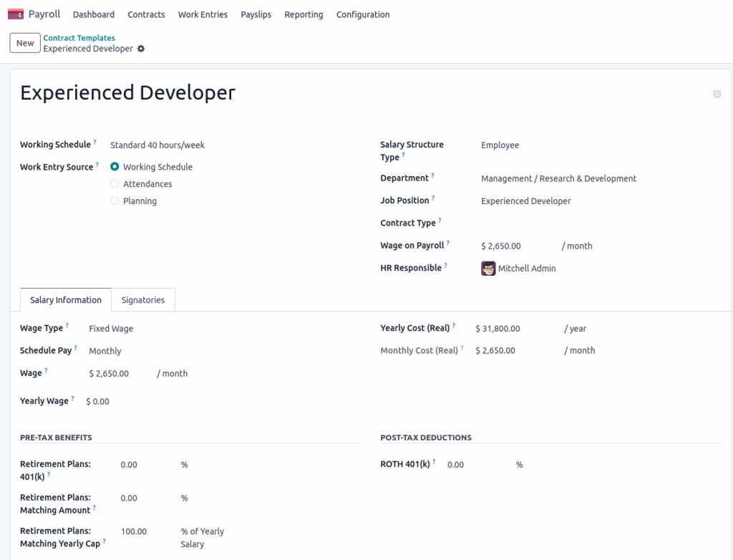Create a New contract template
This screenshot has height=560, width=733.
[x=25, y=43]
